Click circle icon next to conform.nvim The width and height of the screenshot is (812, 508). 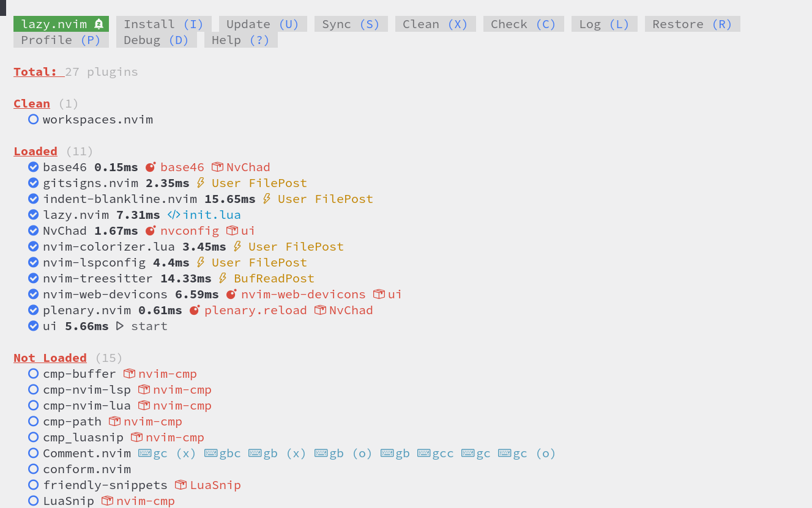coord(34,469)
